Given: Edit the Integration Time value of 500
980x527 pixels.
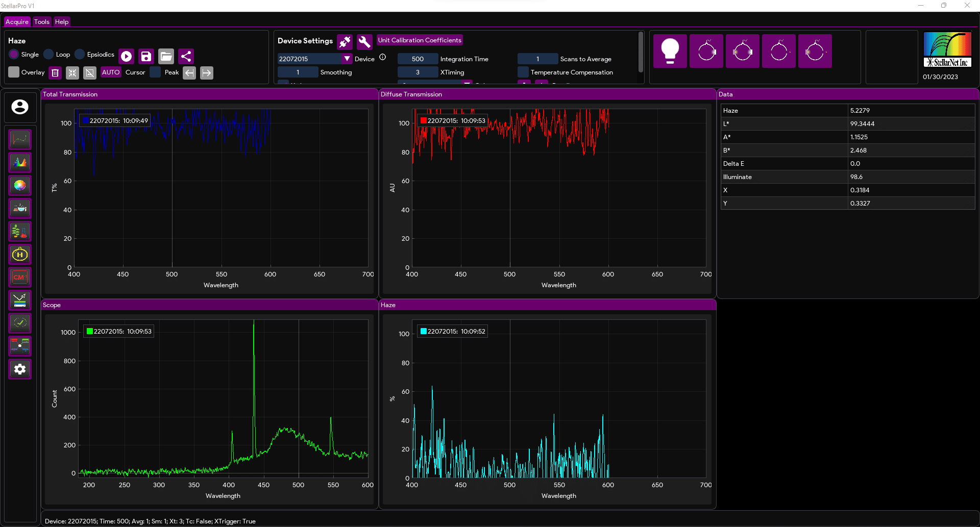Looking at the screenshot, I should point(418,59).
